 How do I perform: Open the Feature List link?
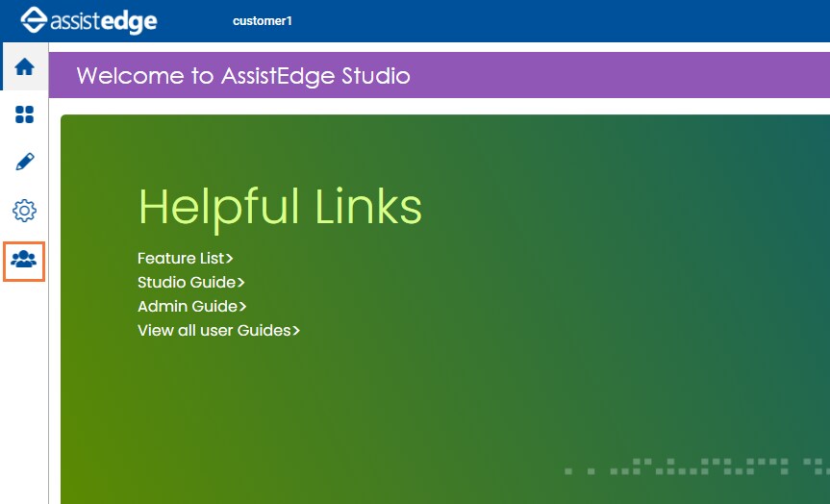[186, 259]
